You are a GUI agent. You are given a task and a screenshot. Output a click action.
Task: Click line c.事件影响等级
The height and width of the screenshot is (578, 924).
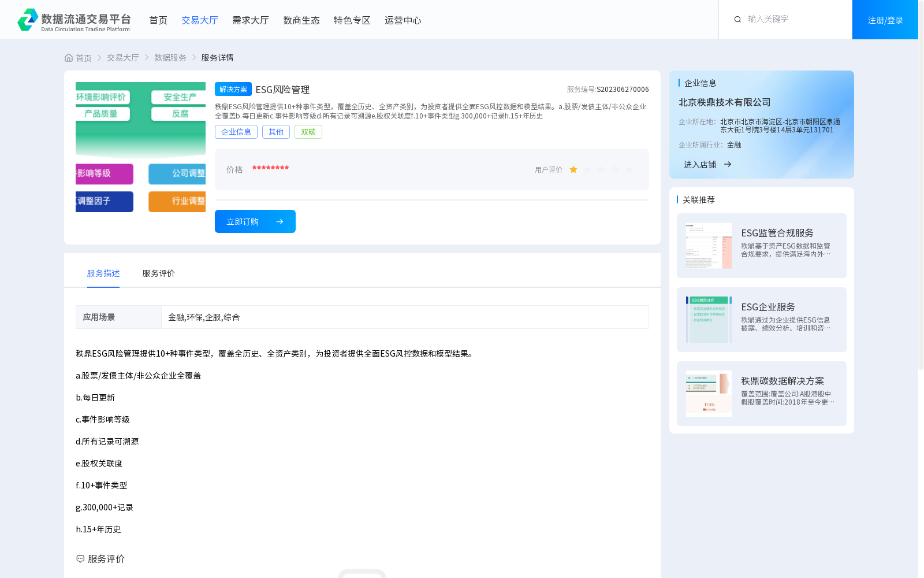(x=103, y=420)
